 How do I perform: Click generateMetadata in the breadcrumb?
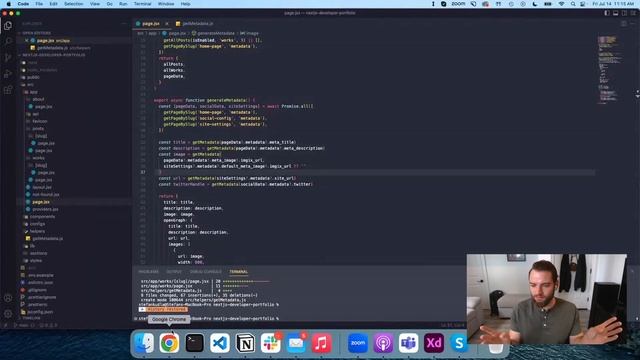[216, 33]
